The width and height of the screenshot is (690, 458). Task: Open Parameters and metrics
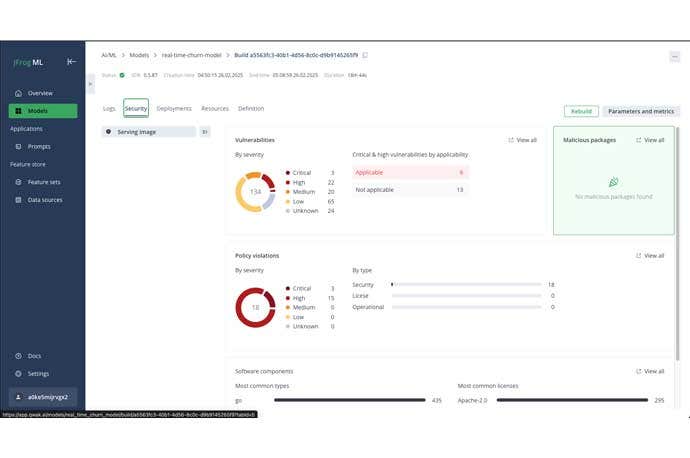[641, 112]
